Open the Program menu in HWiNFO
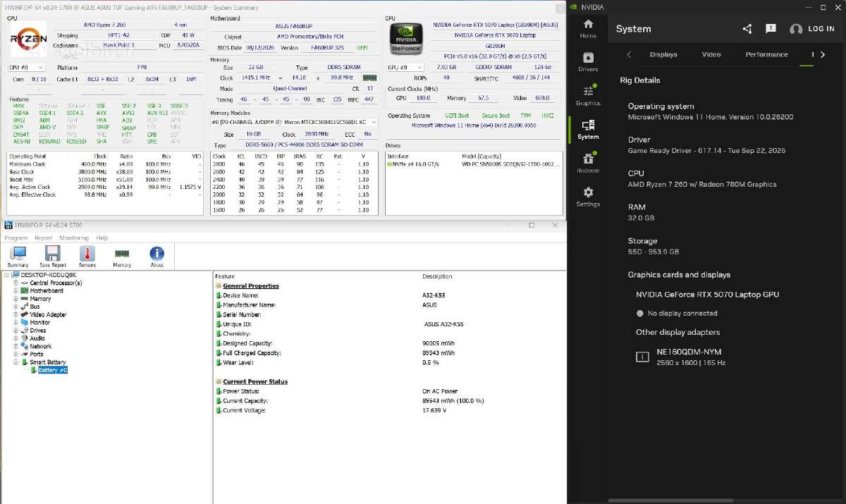846x504 pixels. point(16,238)
